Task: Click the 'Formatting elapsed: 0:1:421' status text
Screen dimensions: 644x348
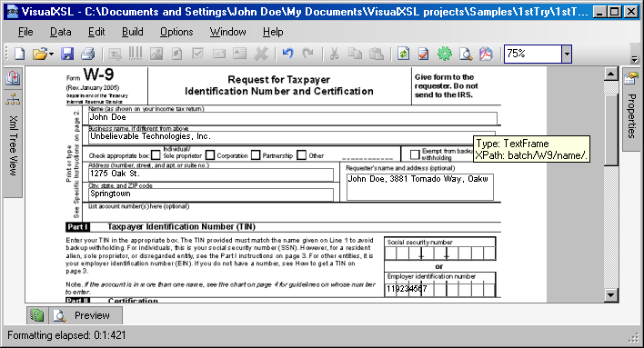Action: (x=66, y=335)
